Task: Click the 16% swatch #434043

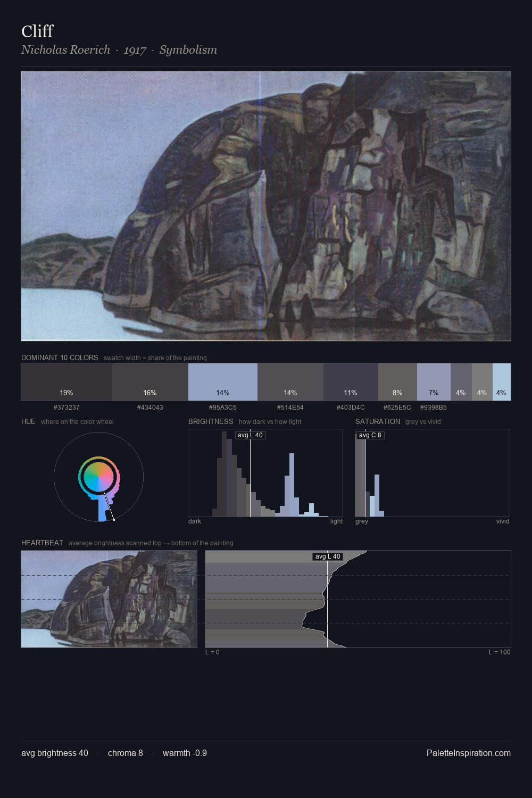Action: point(150,382)
